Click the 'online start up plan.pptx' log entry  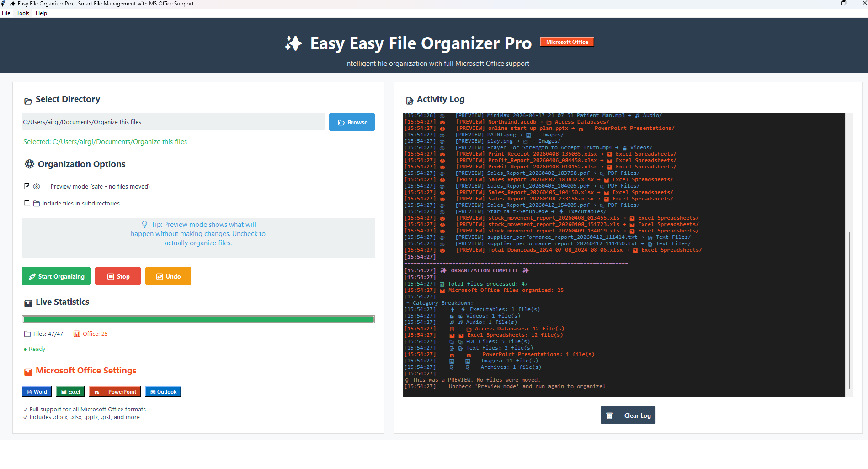[x=539, y=129]
